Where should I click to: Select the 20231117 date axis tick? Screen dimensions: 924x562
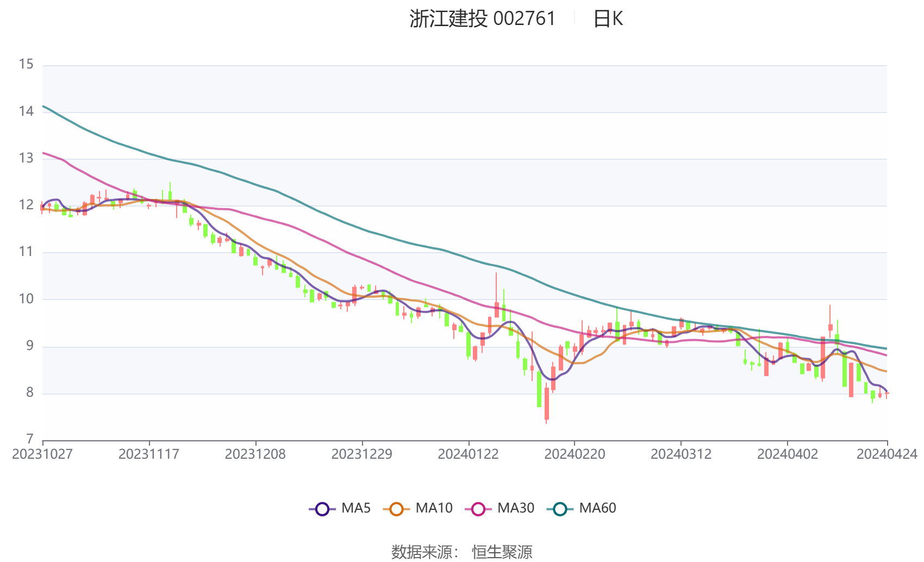tap(149, 454)
